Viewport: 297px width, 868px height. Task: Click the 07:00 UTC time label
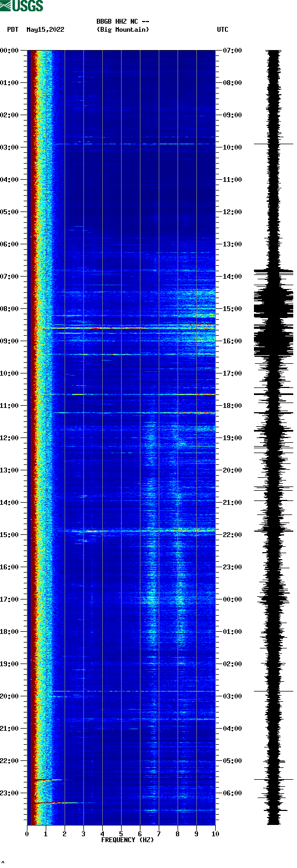(232, 51)
